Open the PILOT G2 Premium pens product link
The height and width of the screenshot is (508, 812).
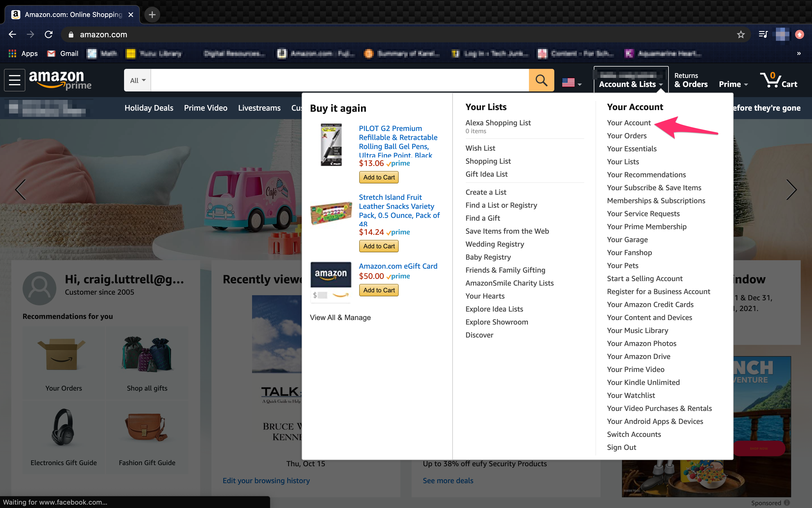pos(398,141)
